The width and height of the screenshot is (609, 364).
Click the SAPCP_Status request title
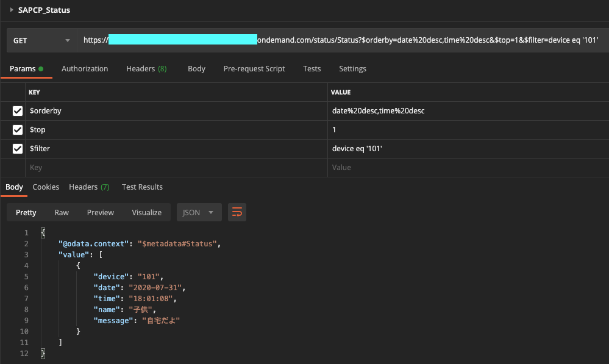click(x=44, y=10)
